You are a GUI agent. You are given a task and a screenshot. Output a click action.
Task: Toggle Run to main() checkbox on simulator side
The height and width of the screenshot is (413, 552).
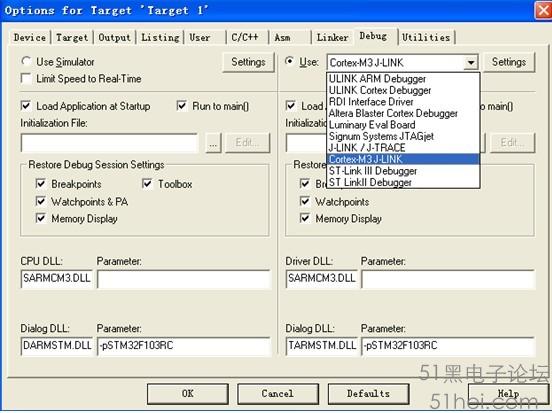(x=182, y=106)
